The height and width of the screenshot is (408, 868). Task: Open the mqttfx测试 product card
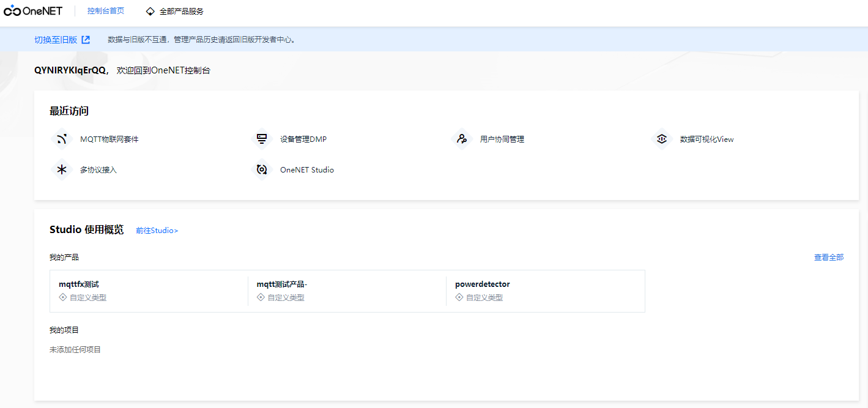(149, 291)
